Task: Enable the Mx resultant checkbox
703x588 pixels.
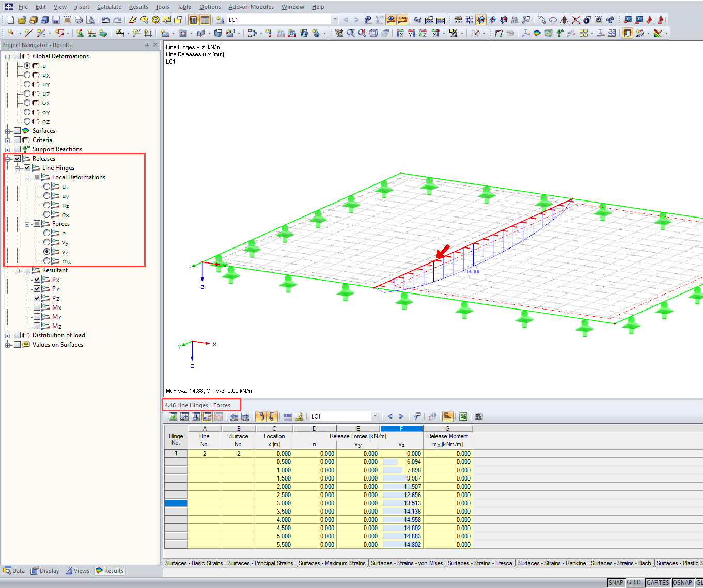Action: (37, 307)
